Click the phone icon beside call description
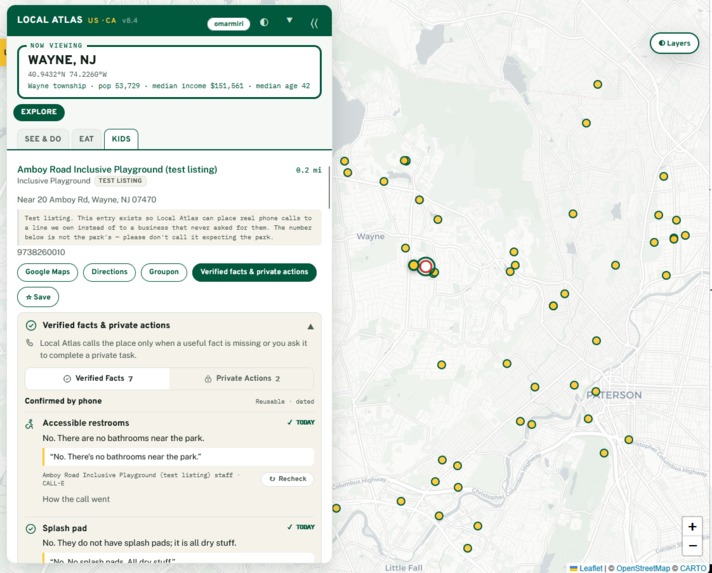This screenshot has height=573, width=712. click(30, 343)
